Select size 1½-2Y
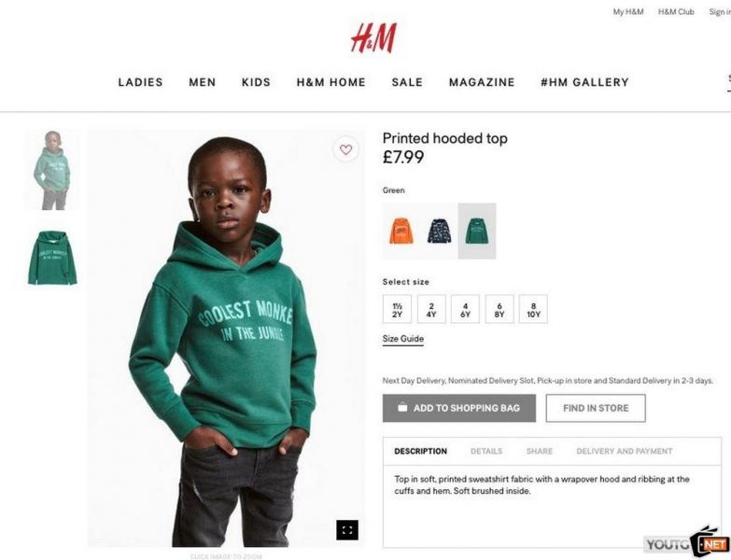 pyautogui.click(x=397, y=309)
